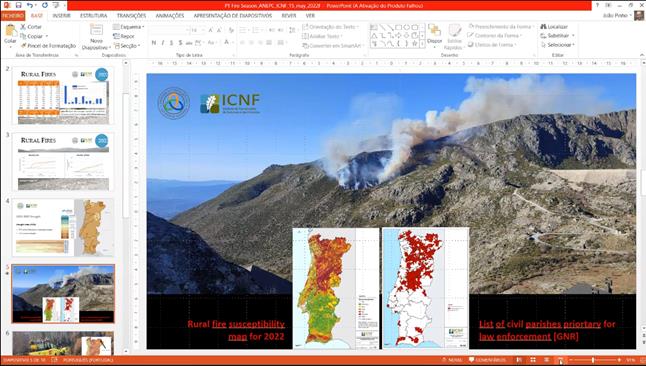This screenshot has width=646, height=366.
Task: Expand the Esquema layout dropdown
Action: pos(129,27)
